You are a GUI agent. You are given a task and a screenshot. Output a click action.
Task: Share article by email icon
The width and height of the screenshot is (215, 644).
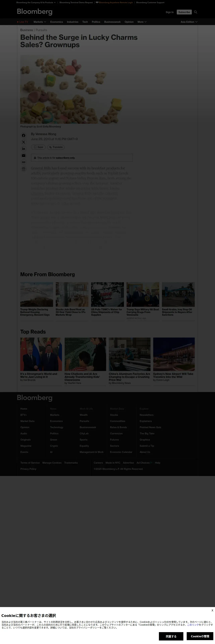tap(24, 155)
